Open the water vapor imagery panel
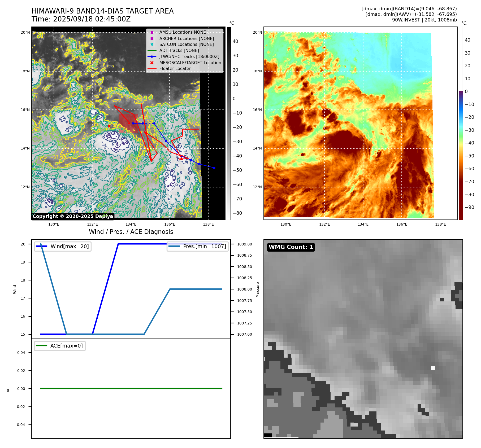The height and width of the screenshot is (448, 481). click(x=361, y=123)
